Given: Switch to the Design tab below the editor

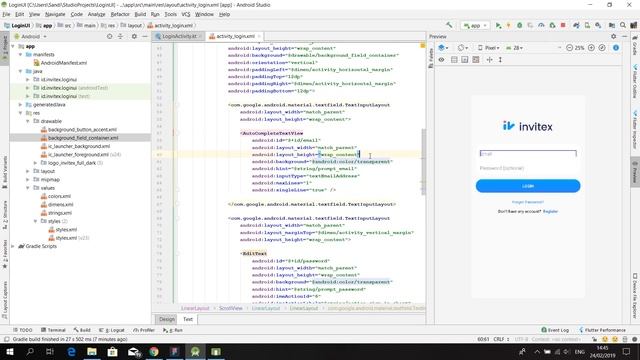Looking at the screenshot, I should (x=167, y=319).
